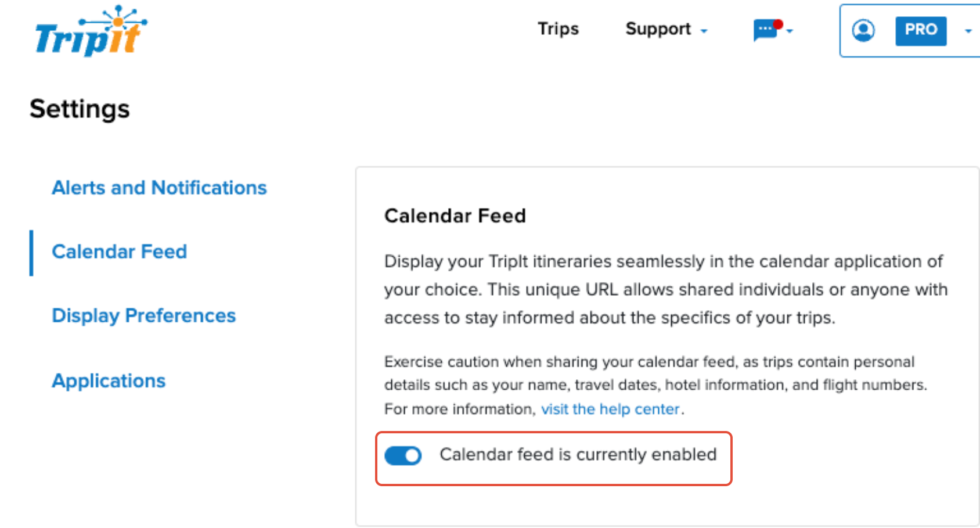Open the Applications settings section
The width and height of the screenshot is (980, 528).
[109, 380]
